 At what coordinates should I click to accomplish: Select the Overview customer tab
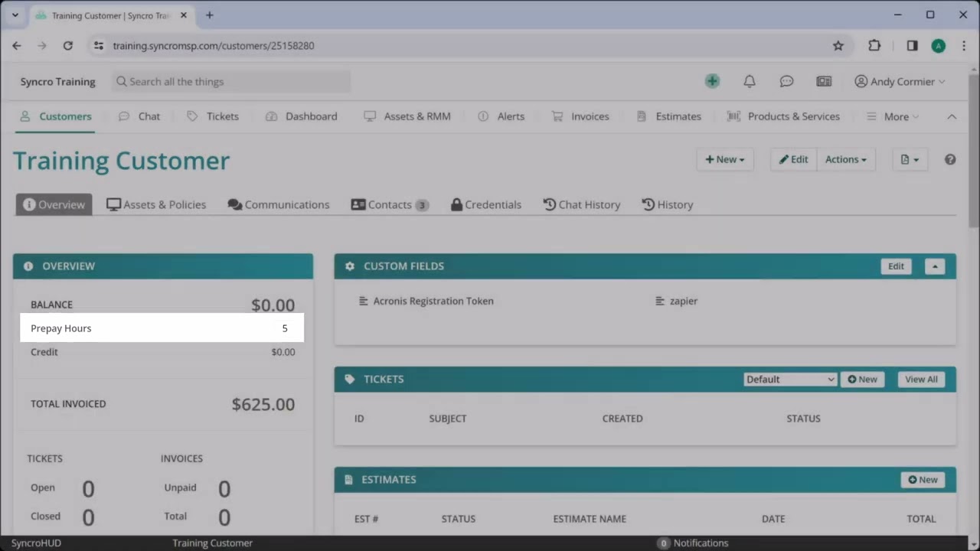54,204
